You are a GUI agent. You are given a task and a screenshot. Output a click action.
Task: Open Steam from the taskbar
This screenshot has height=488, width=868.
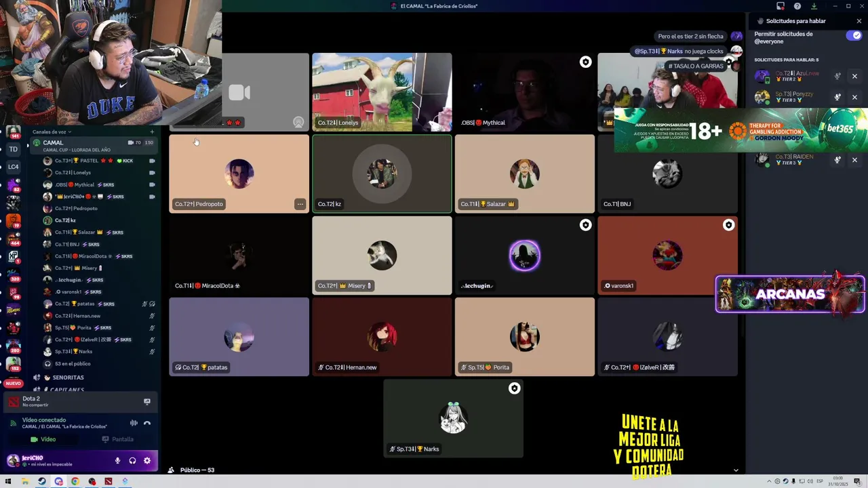tap(42, 481)
